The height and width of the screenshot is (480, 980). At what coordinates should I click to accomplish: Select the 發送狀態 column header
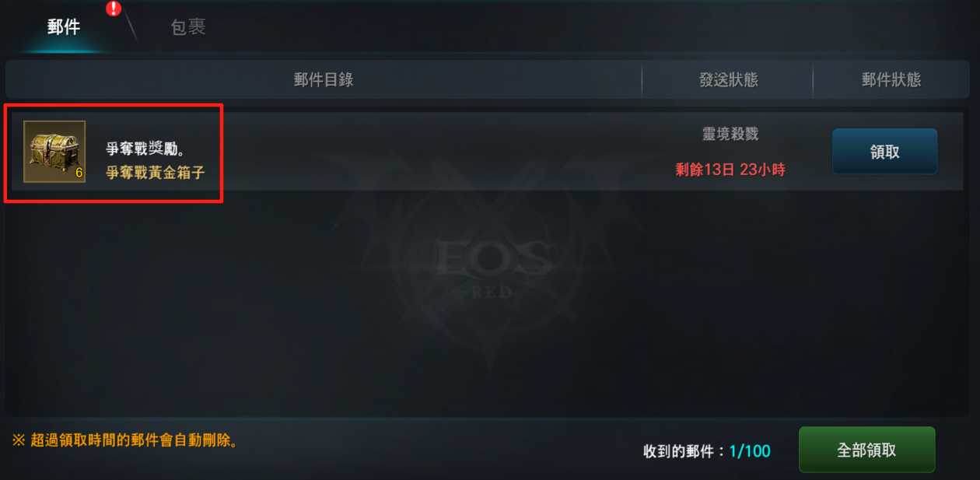point(728,79)
